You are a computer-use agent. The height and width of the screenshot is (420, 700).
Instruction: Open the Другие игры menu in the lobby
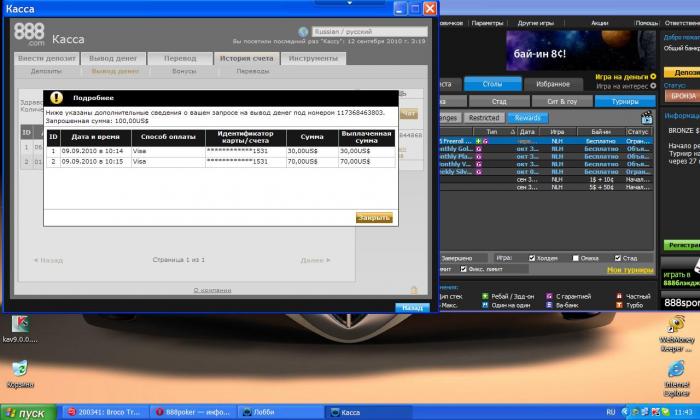coord(536,23)
